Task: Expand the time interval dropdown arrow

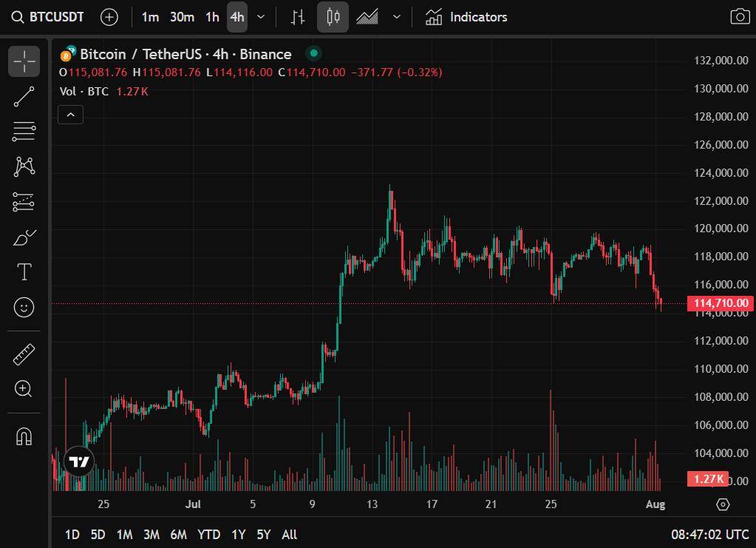Action: (261, 17)
